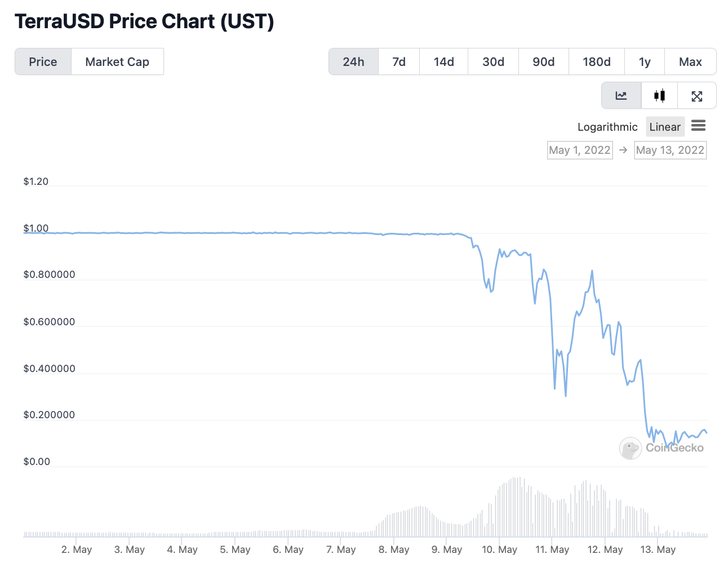Open the chart hamburger menu

click(698, 126)
